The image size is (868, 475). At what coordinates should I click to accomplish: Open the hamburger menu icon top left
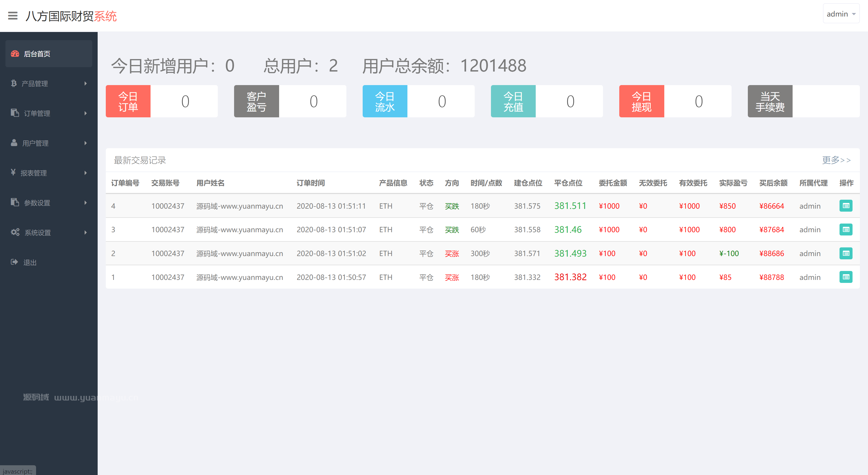pos(13,16)
